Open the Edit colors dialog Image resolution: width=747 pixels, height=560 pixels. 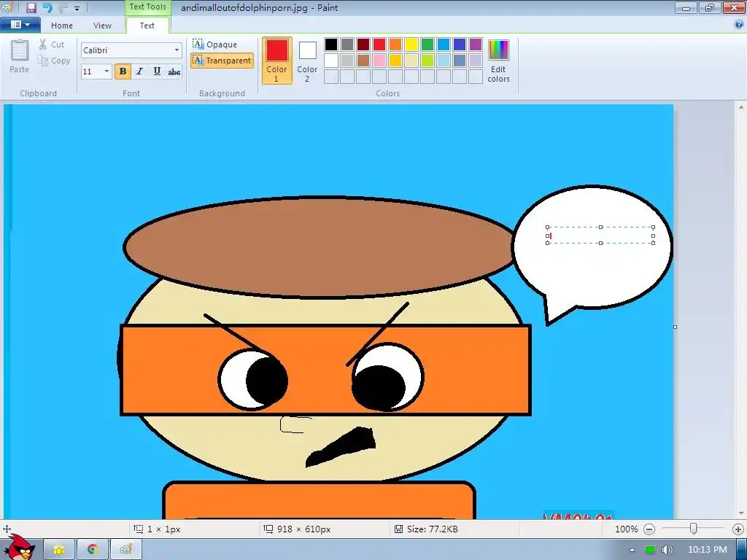point(498,61)
